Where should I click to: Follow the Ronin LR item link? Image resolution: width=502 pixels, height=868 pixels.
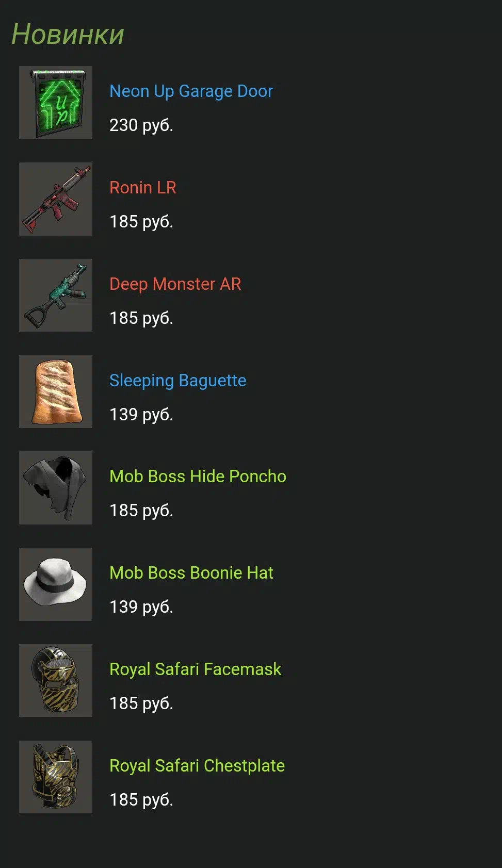coord(143,188)
